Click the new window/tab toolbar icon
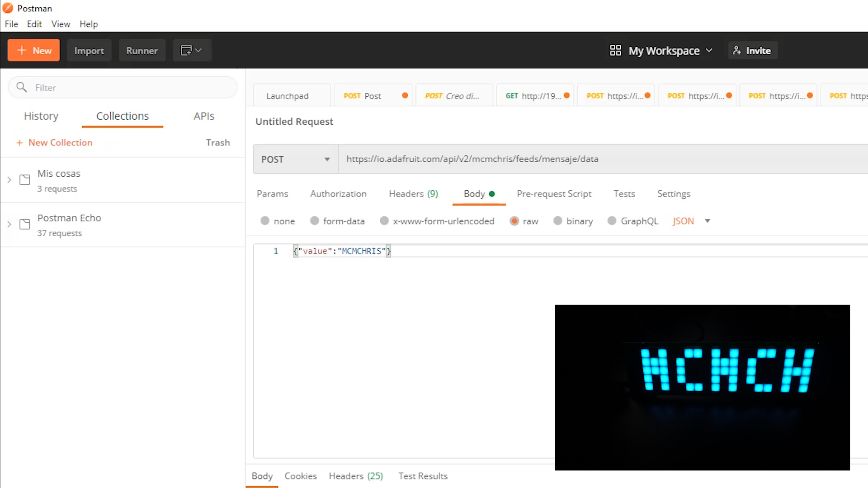 pyautogui.click(x=186, y=50)
